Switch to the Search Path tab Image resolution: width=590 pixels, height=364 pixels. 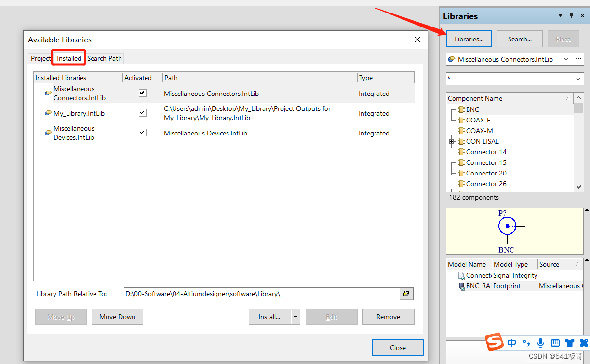click(105, 58)
